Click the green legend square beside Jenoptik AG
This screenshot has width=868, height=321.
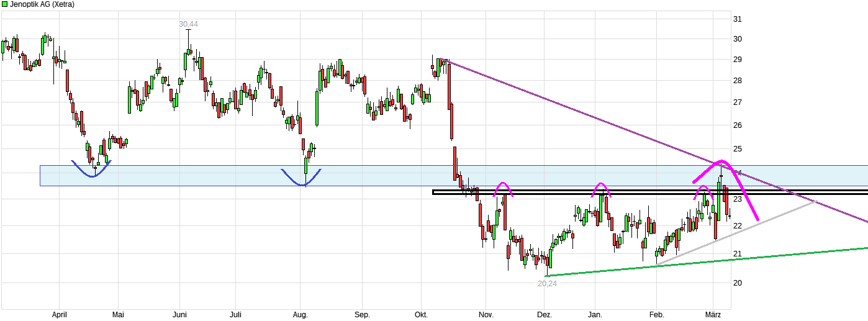(5, 4)
